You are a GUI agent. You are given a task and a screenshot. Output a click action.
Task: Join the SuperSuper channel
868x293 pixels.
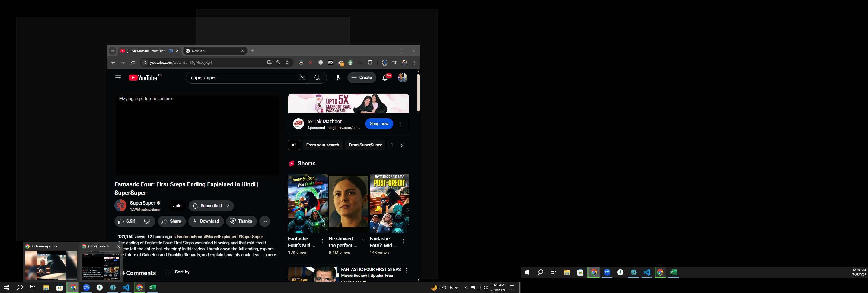point(177,206)
